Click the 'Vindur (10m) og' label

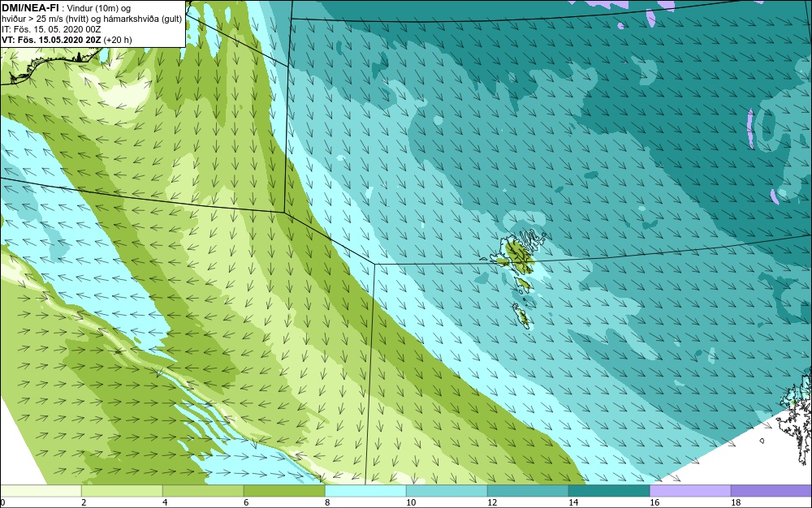pos(99,8)
